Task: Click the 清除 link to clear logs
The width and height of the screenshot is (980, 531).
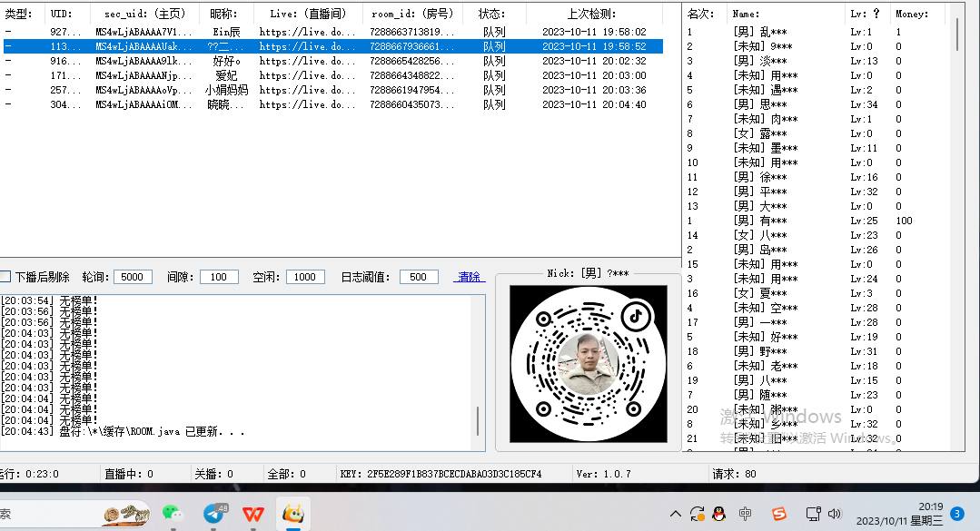Action: tap(470, 277)
